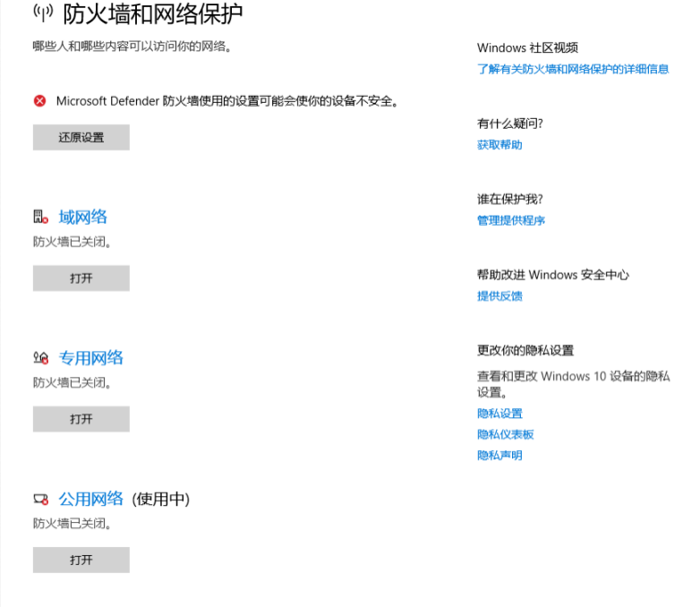
Task: Click the 帮助改进 Windows 安全中心 heading
Action: (x=552, y=275)
